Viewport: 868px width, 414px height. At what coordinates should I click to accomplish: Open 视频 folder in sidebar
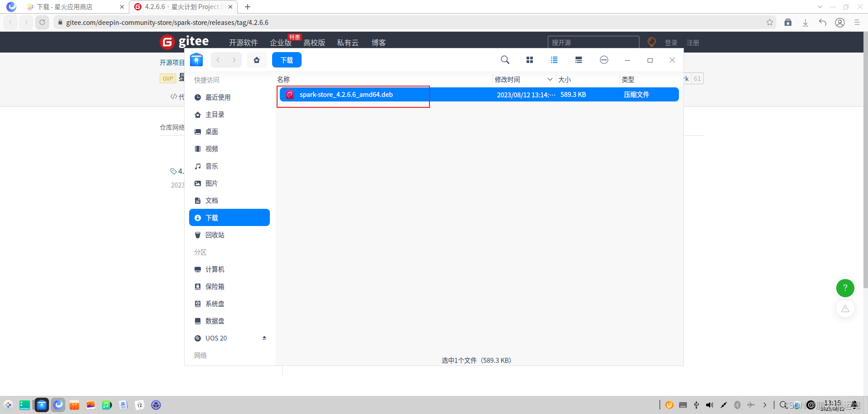pos(229,149)
